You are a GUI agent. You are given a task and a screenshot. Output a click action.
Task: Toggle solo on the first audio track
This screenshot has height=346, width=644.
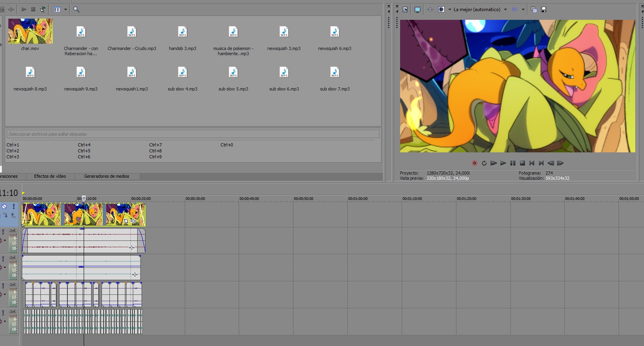[3, 232]
